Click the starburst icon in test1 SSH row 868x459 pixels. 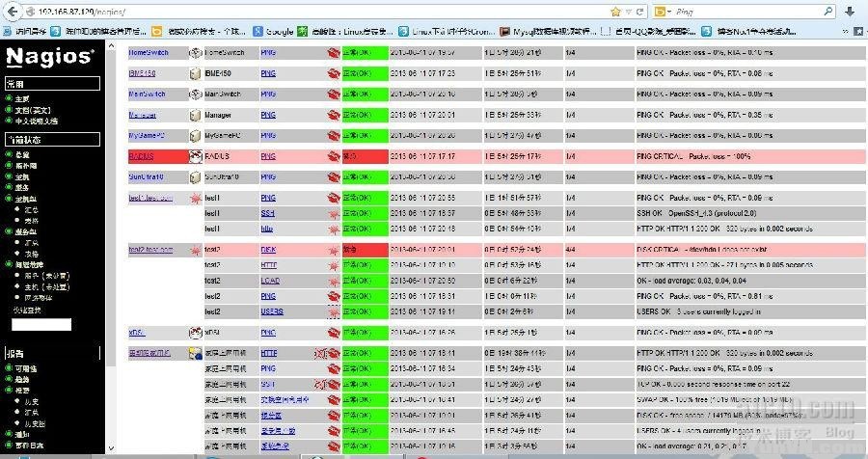pyautogui.click(x=334, y=214)
